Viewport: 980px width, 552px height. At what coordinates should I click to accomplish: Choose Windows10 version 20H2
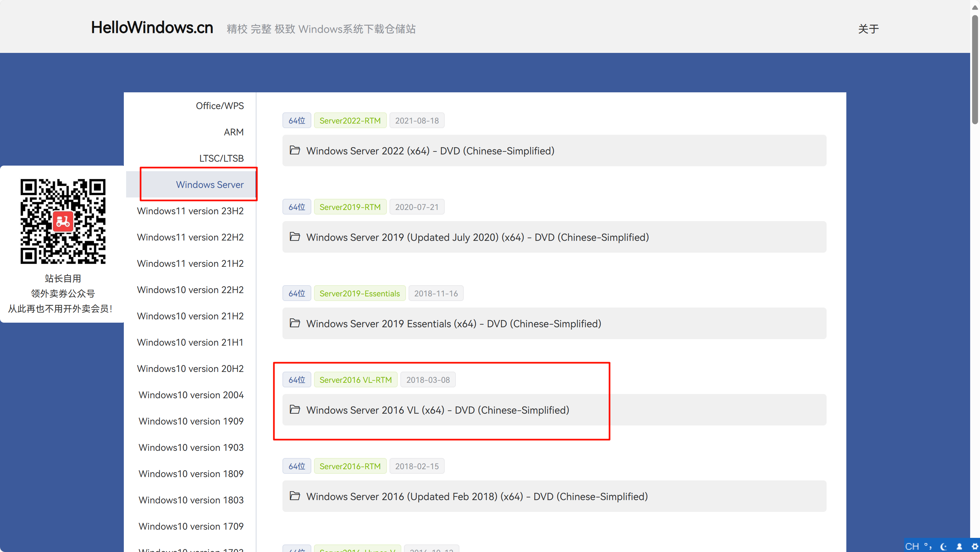[x=190, y=368]
